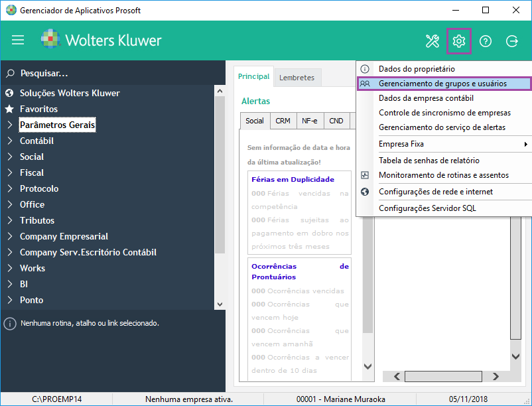532x406 pixels.
Task: Select Company Serv.Escritório Contábil tree item
Action: [x=88, y=252]
